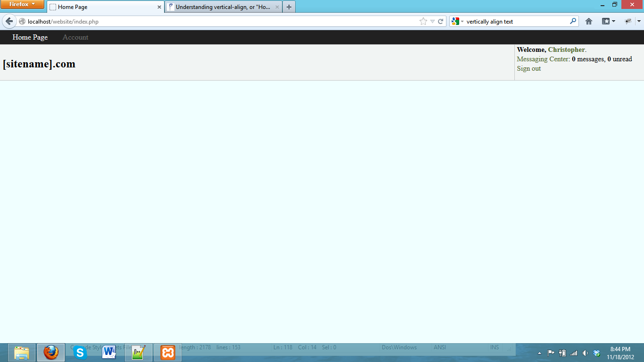The width and height of the screenshot is (644, 362).
Task: Open the Firefox application menu
Action: (x=22, y=4)
